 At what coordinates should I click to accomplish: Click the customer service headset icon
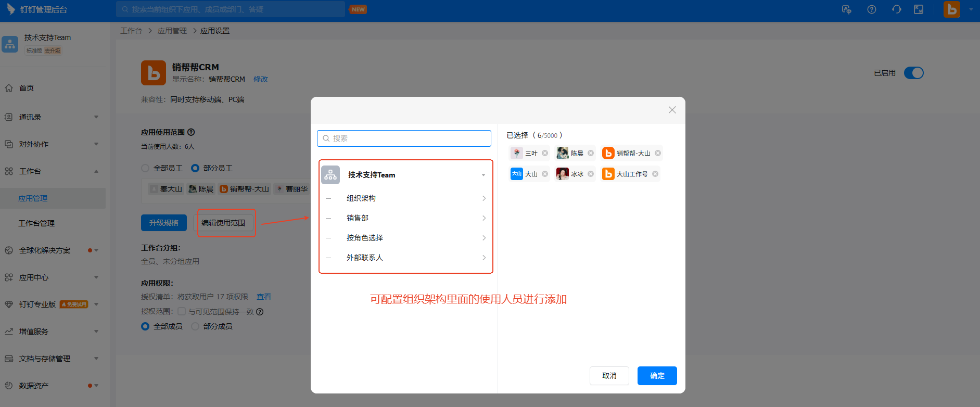(x=896, y=9)
